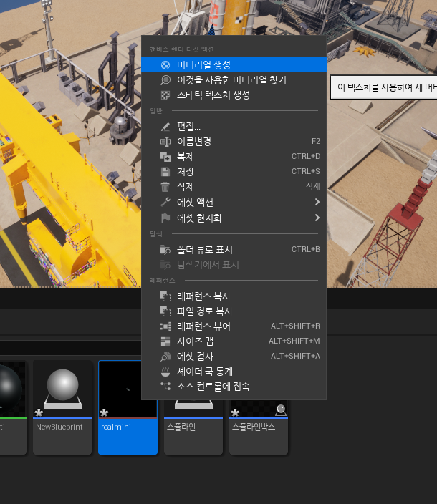Select 파일 경로 복사 entry
Viewport: 437px width, 504px height.
point(234,311)
